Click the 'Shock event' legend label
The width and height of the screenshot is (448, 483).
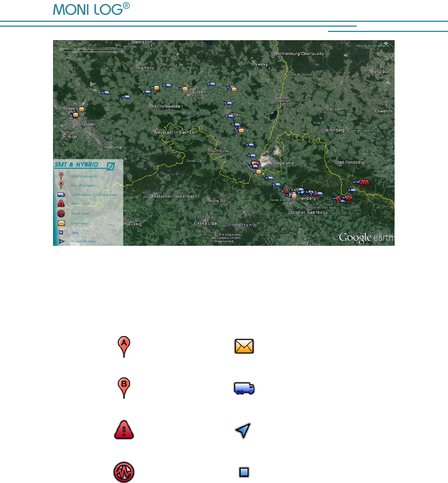[80, 213]
